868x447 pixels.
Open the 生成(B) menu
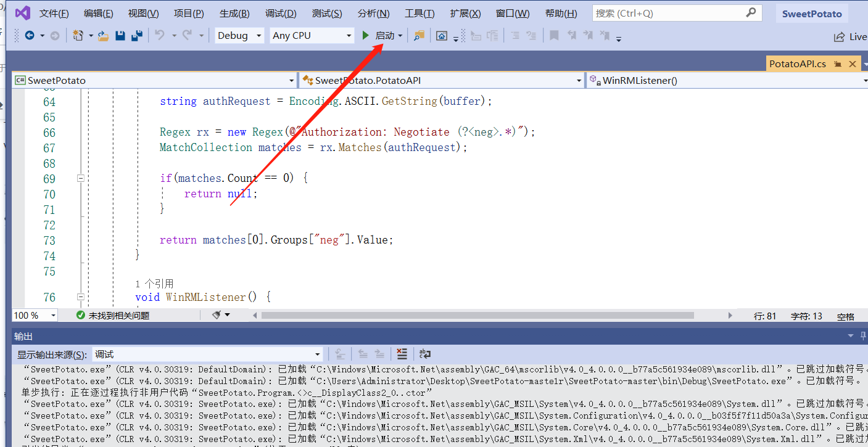tap(234, 14)
